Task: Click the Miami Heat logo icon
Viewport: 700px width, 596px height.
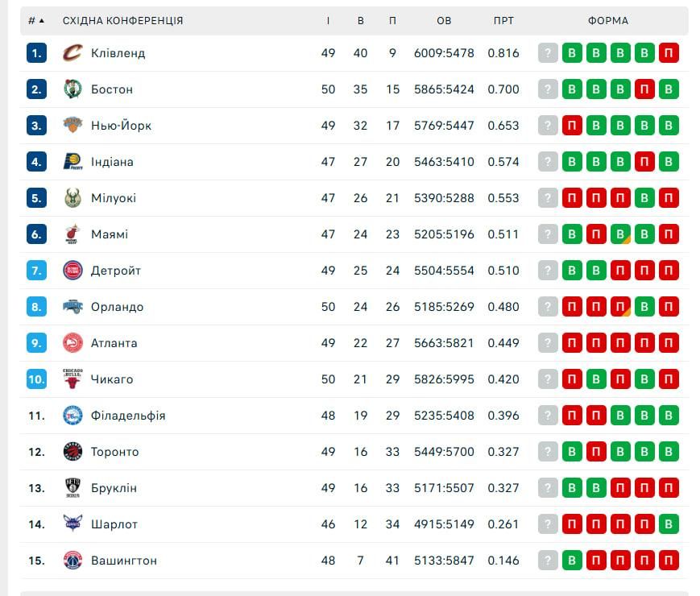Action: (72, 234)
